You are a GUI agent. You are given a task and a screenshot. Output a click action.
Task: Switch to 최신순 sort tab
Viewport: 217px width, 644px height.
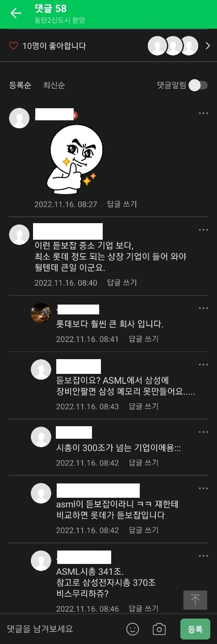coord(54,85)
